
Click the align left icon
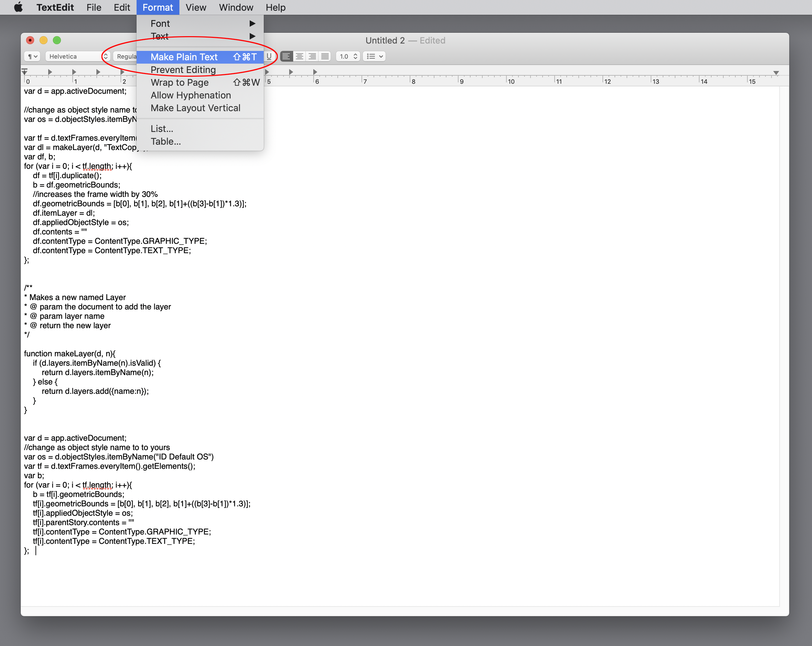click(286, 57)
